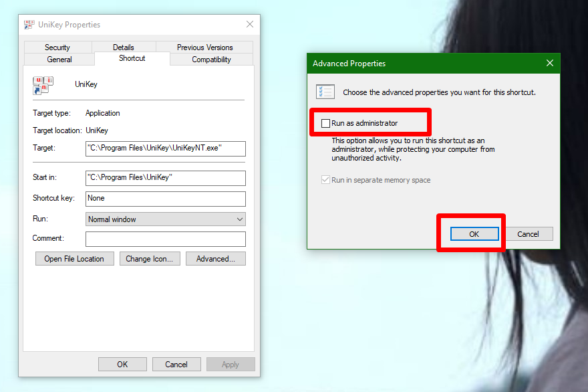Open the Advanced settings button
Viewport: 588px width, 392px height.
(x=216, y=259)
